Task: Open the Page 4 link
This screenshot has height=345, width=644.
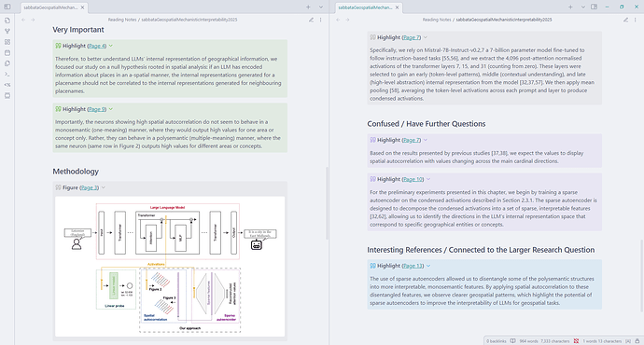Action: pyautogui.click(x=97, y=46)
